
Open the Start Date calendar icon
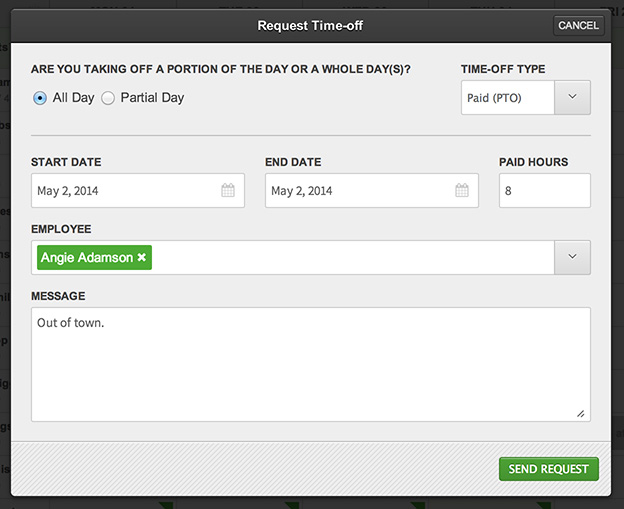[x=228, y=190]
